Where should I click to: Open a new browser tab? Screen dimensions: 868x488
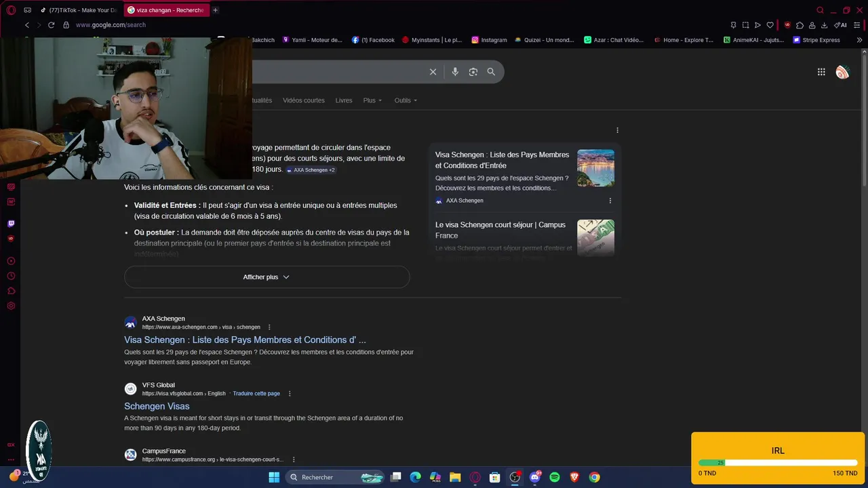216,10
